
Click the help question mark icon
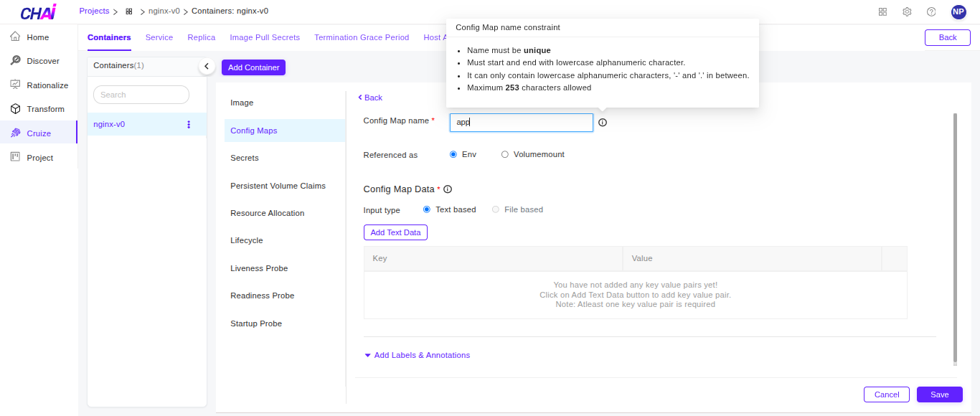pos(931,11)
